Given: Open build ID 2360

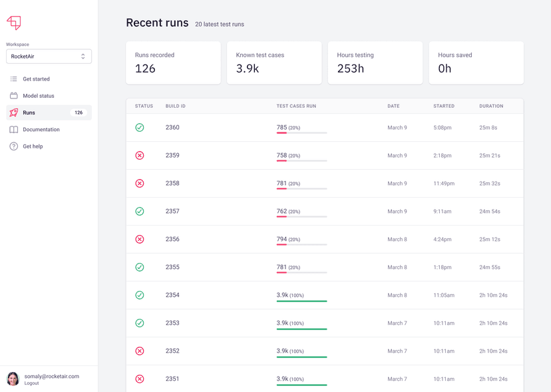Looking at the screenshot, I should click(172, 127).
